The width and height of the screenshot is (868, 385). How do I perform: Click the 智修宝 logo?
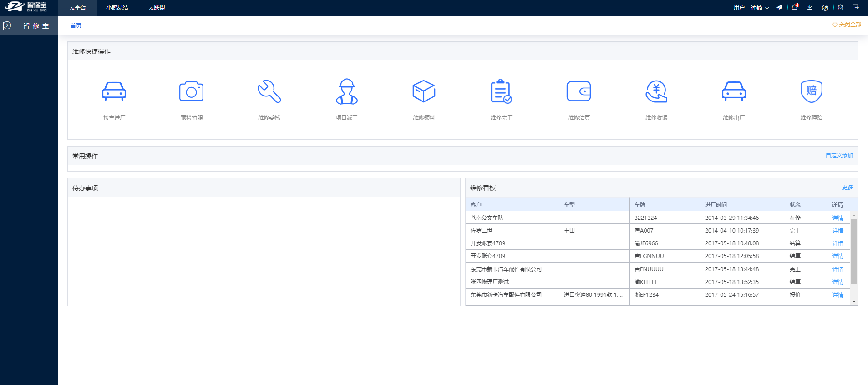coord(26,7)
